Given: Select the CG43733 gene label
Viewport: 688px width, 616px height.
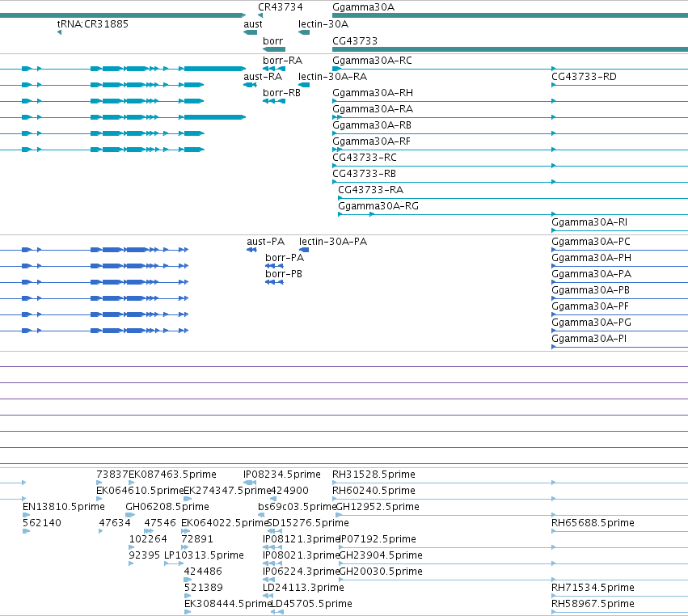Looking at the screenshot, I should point(355,40).
